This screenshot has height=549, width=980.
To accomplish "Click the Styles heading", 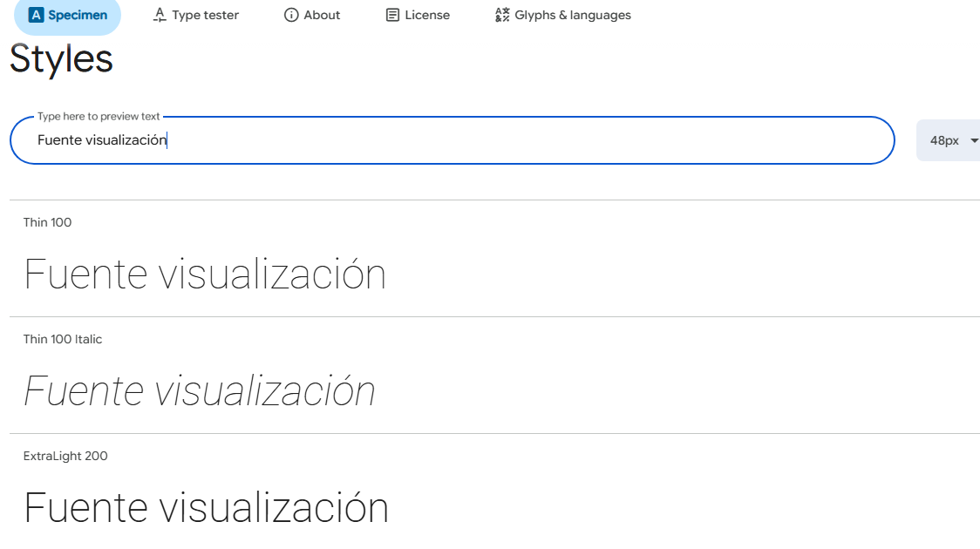I will coord(61,59).
